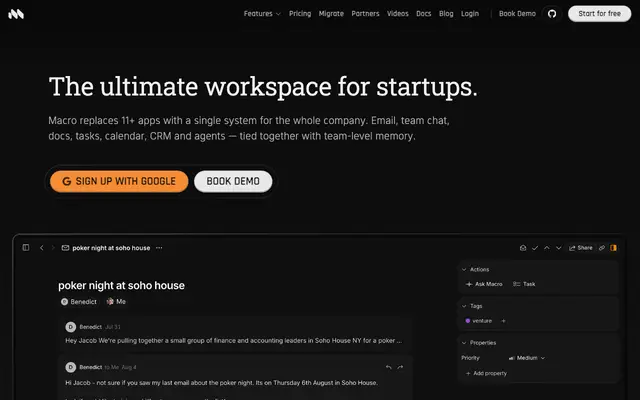Open the Docs link
Viewport: 640px width, 400px height.
424,14
